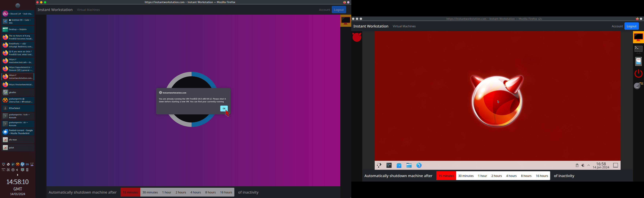Select 16 hours inactivity in the red VM window
Image resolution: width=644 pixels, height=198 pixels.
(x=542, y=176)
